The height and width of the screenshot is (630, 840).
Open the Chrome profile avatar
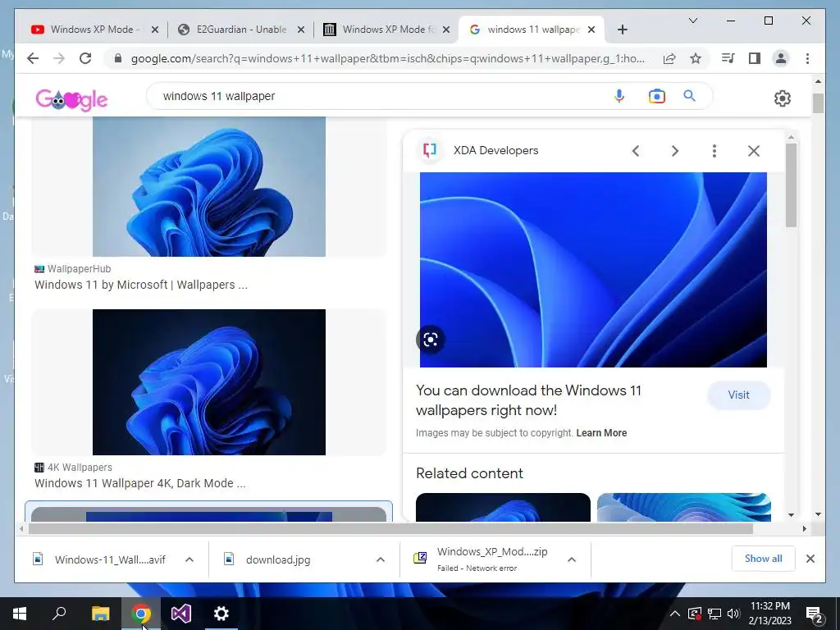781,58
